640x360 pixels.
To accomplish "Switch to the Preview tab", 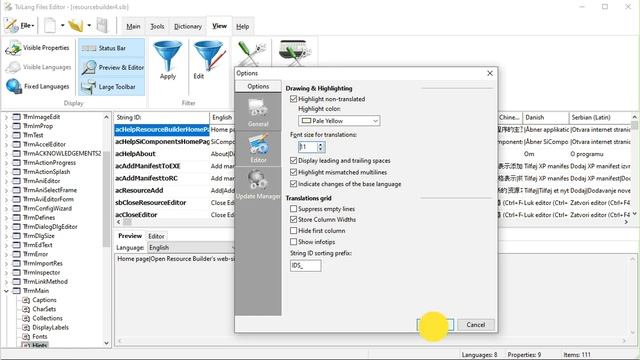I will pyautogui.click(x=130, y=236).
